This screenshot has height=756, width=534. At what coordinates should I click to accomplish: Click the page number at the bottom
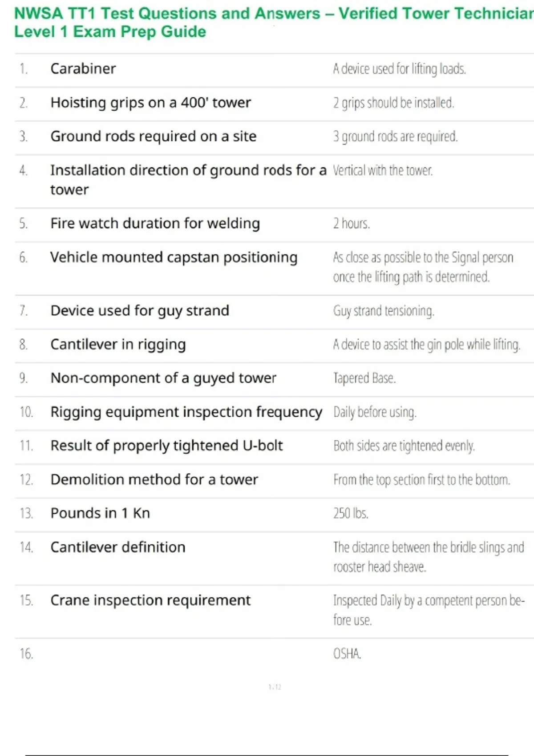pyautogui.click(x=275, y=687)
